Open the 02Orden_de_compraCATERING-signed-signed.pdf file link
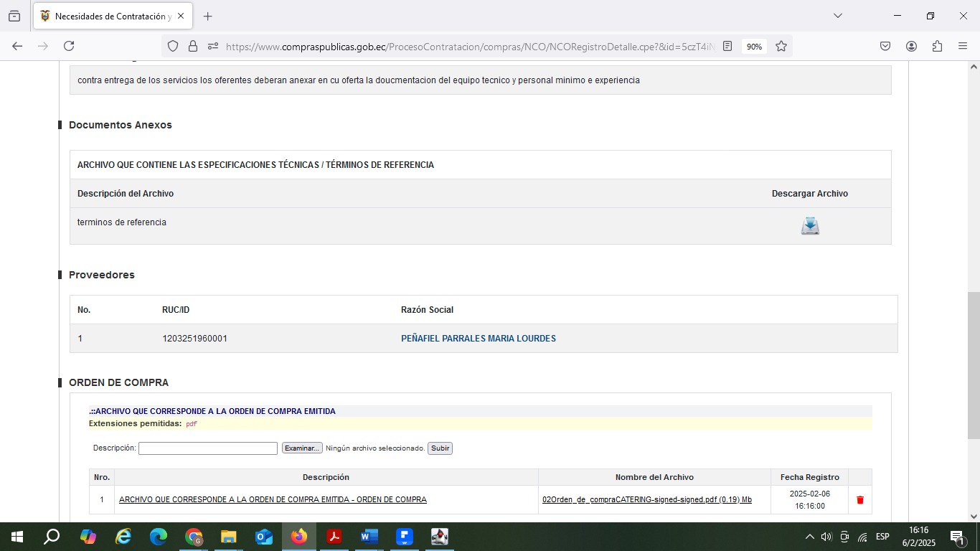The height and width of the screenshot is (551, 980). pyautogui.click(x=646, y=500)
